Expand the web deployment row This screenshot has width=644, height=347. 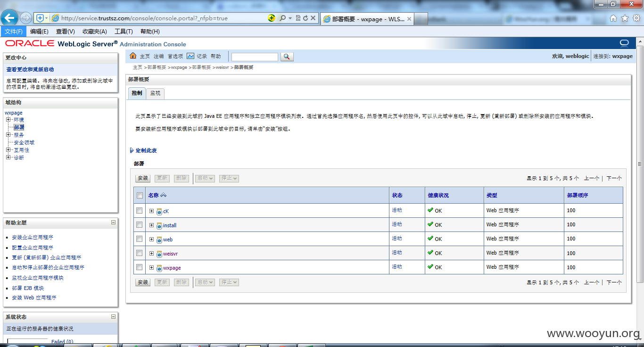151,239
